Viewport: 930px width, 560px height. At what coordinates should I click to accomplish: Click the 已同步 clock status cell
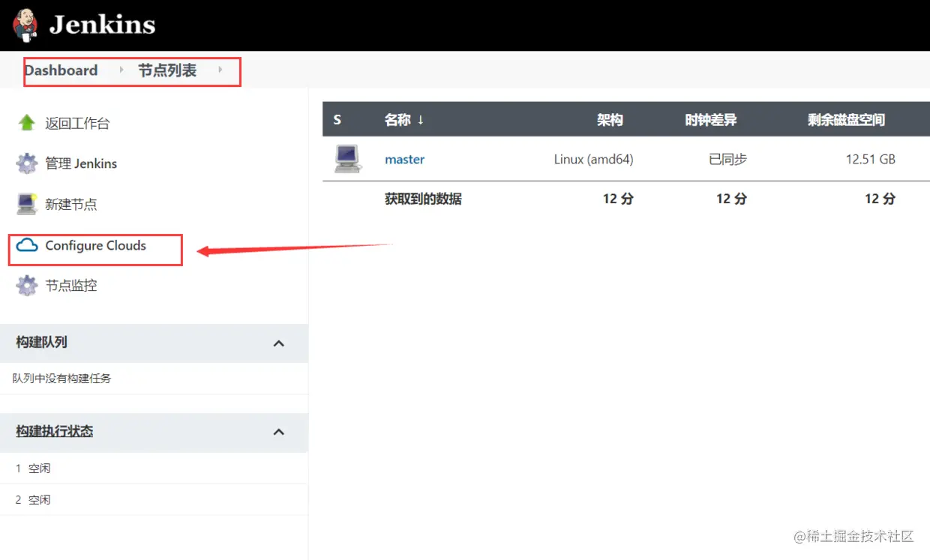pos(728,160)
